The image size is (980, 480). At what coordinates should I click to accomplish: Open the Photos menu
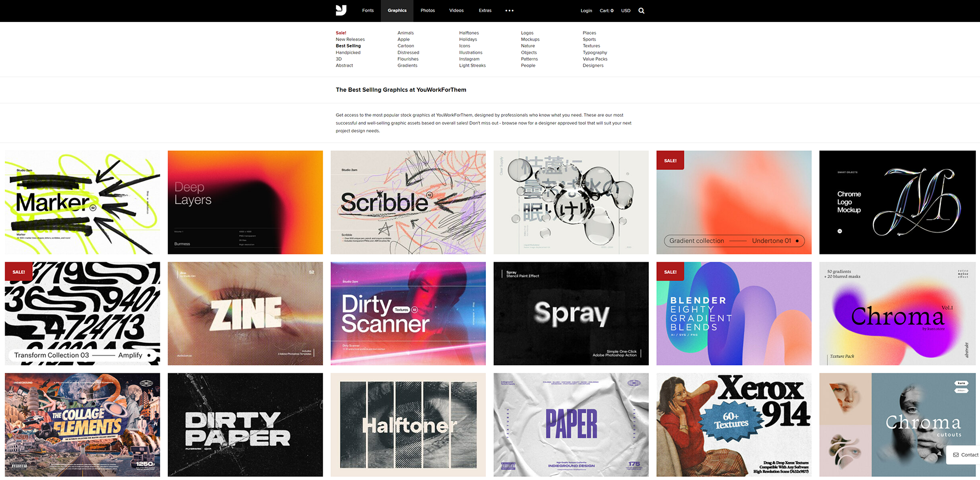click(x=428, y=11)
